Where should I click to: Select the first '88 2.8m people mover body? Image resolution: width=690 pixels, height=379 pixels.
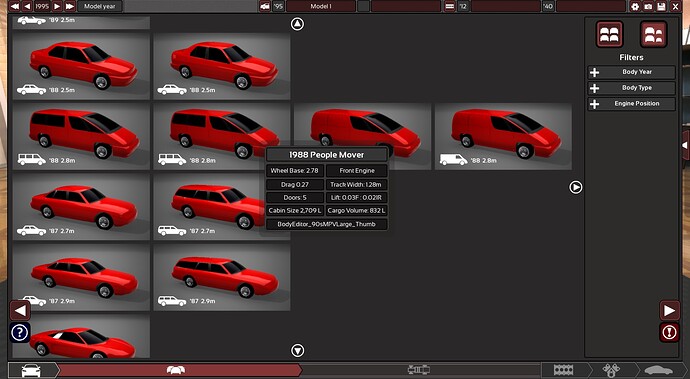[81, 136]
